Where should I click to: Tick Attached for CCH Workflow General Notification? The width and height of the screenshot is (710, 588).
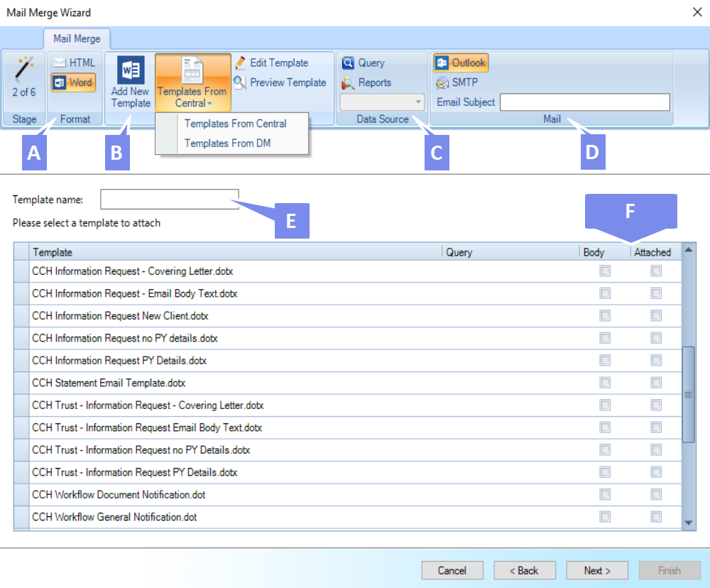tap(656, 516)
